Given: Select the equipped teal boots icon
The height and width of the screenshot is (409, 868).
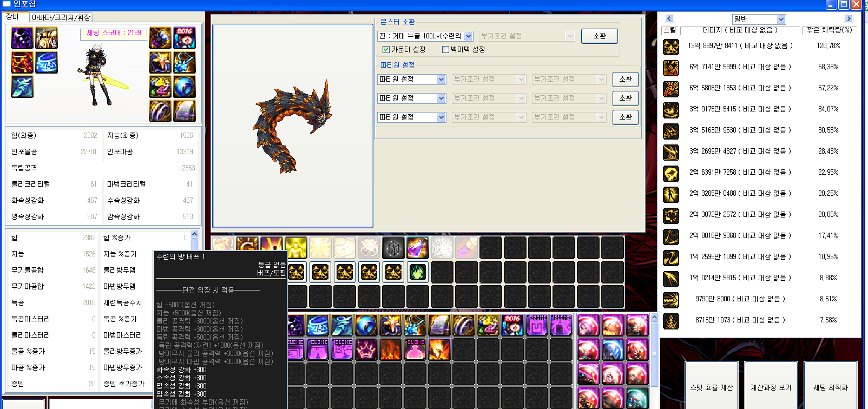Looking at the screenshot, I should click(22, 87).
